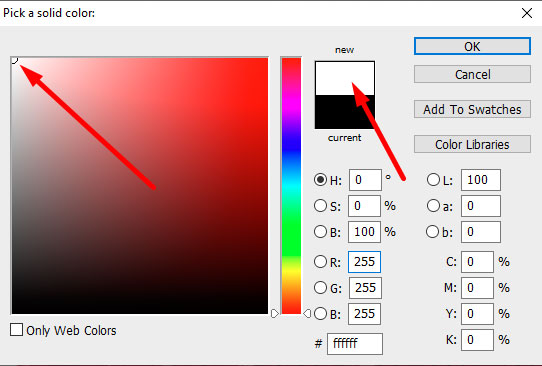Click the Y yellow percent field
This screenshot has width=542, height=366.
(x=477, y=313)
